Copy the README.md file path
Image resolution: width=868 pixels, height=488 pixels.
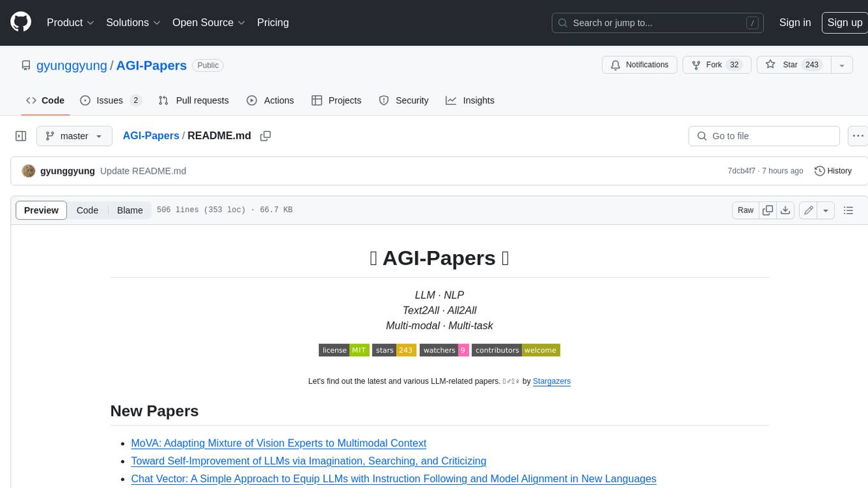click(x=266, y=136)
